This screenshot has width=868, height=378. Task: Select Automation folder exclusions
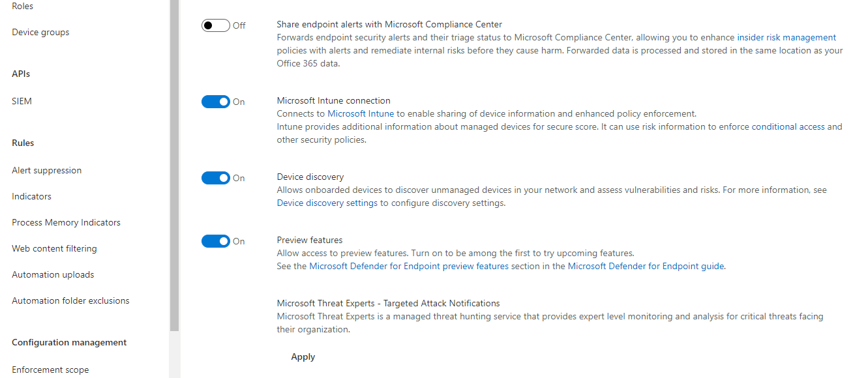70,300
